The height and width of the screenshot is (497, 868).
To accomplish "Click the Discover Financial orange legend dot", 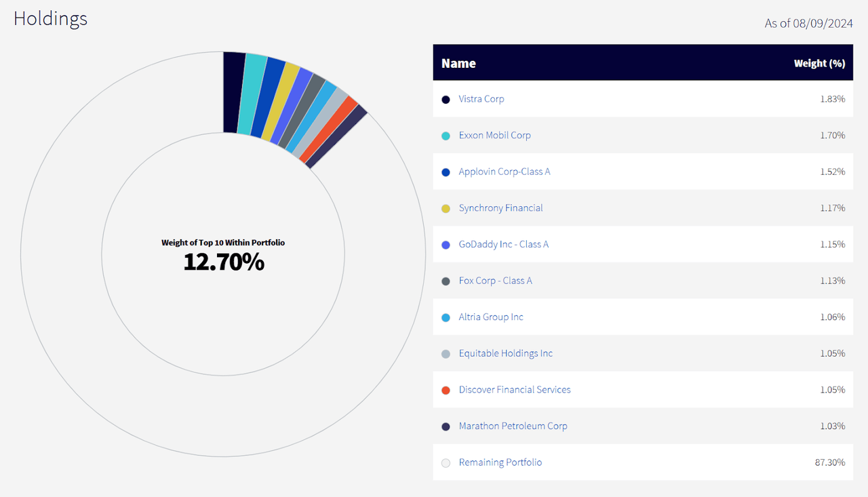I will pos(446,391).
